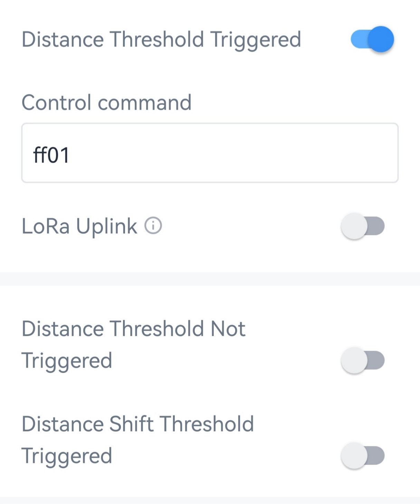Enable the LoRa Uplink toggle

[x=363, y=226]
